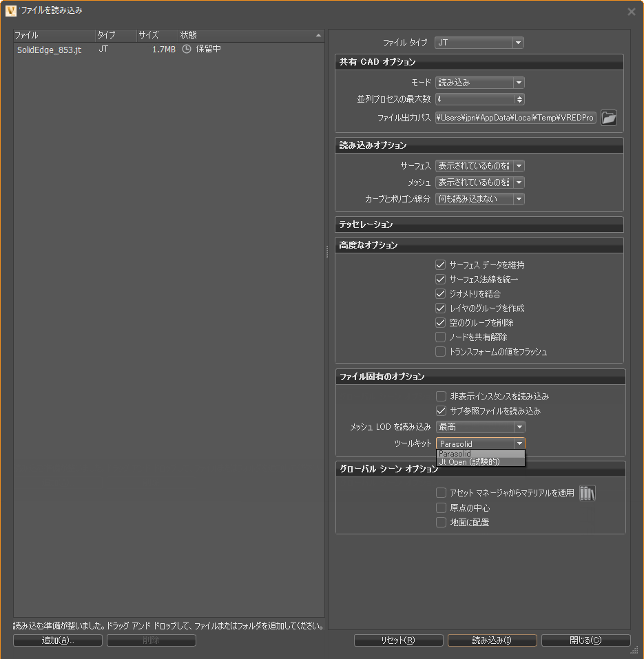Click the 1.7MB size cell

click(x=163, y=50)
